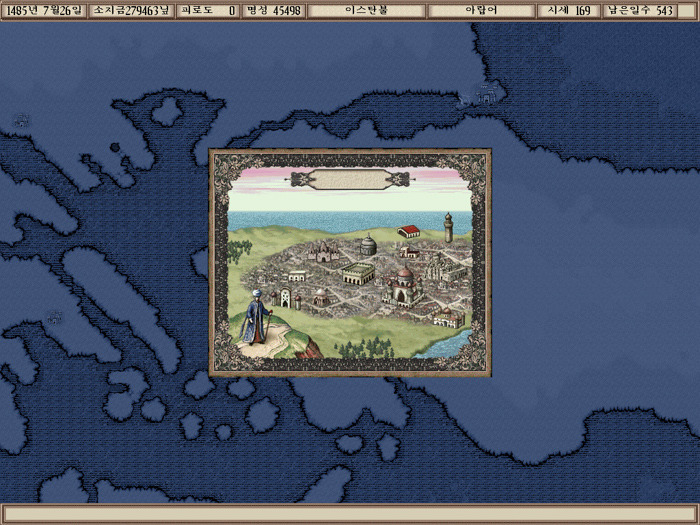Image resolution: width=700 pixels, height=525 pixels.
Task: Click the 아랍어 language label
Action: (x=482, y=11)
